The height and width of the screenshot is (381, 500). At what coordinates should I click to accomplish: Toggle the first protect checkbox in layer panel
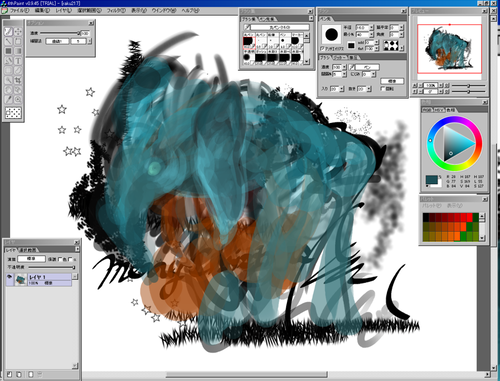(x=61, y=259)
